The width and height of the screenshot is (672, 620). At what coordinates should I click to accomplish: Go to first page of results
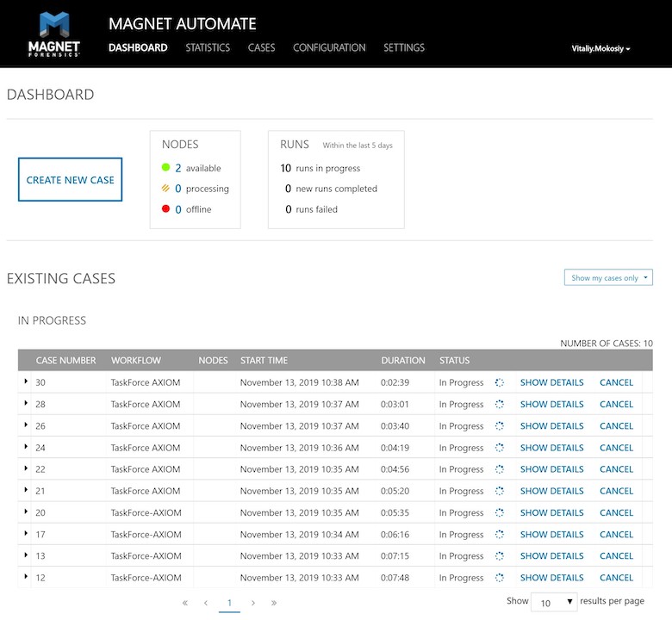(184, 603)
